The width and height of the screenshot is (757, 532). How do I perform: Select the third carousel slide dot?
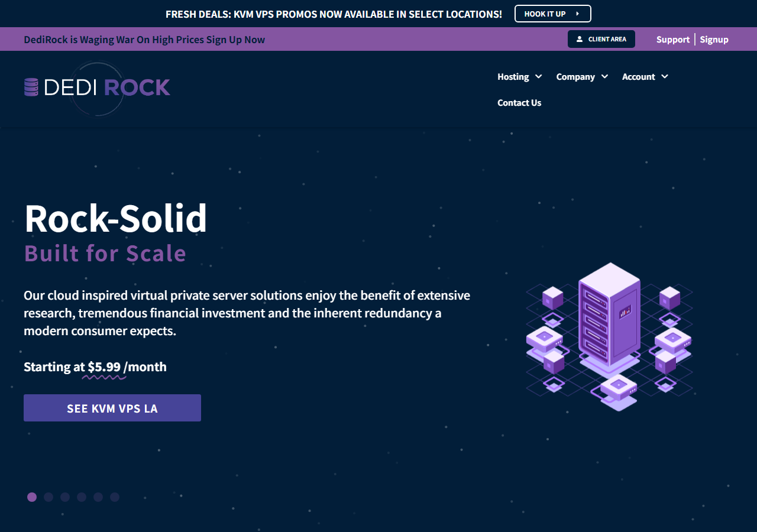(x=65, y=497)
